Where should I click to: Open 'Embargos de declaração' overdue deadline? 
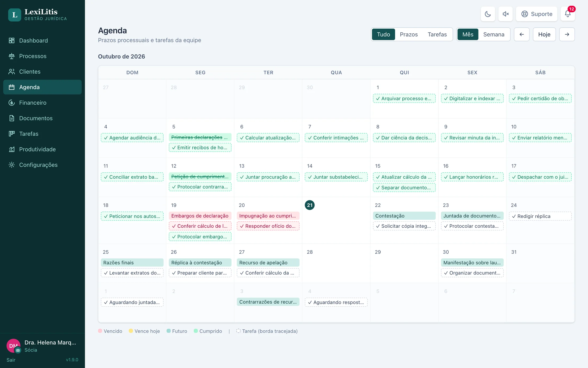tap(200, 216)
